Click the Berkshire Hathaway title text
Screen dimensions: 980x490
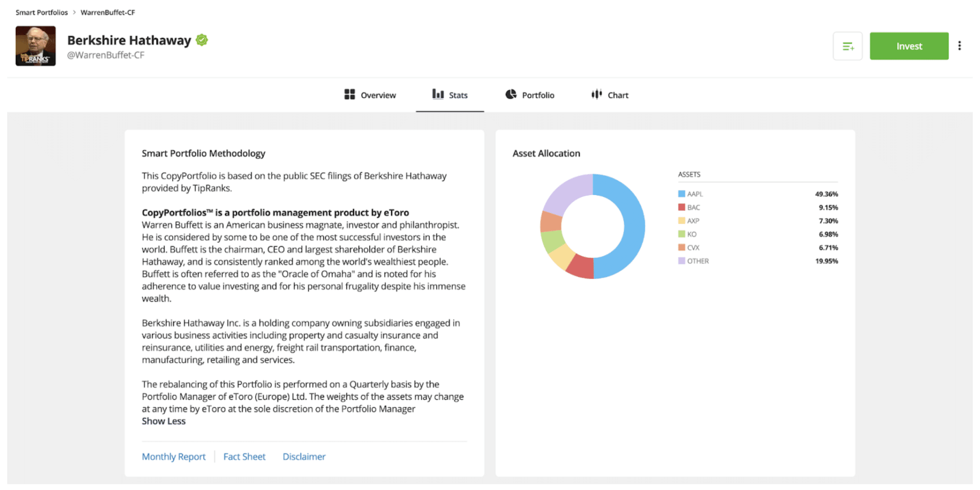129,40
